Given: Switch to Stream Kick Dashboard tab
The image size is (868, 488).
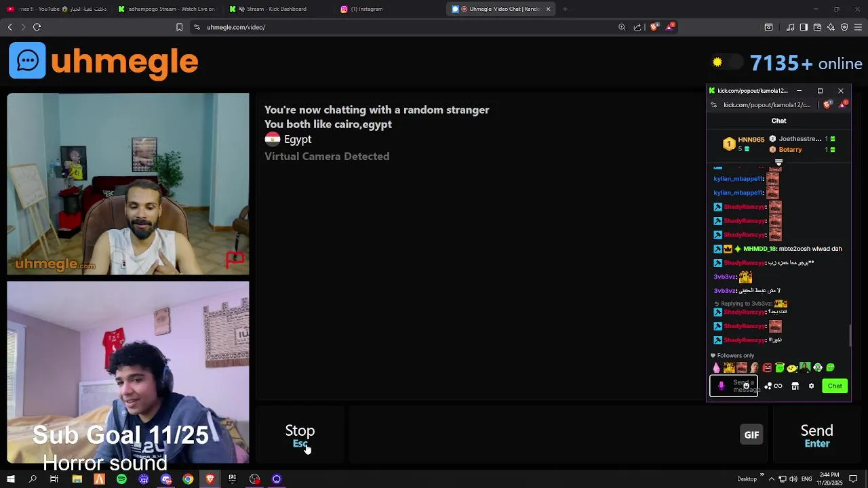Looking at the screenshot, I should coord(278,9).
